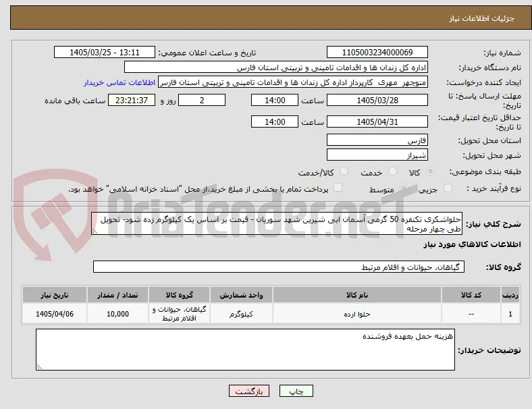Screen dimensions: 532x409
Task: Open the اطلاعات تماس خریدار link
Action: (x=119, y=82)
